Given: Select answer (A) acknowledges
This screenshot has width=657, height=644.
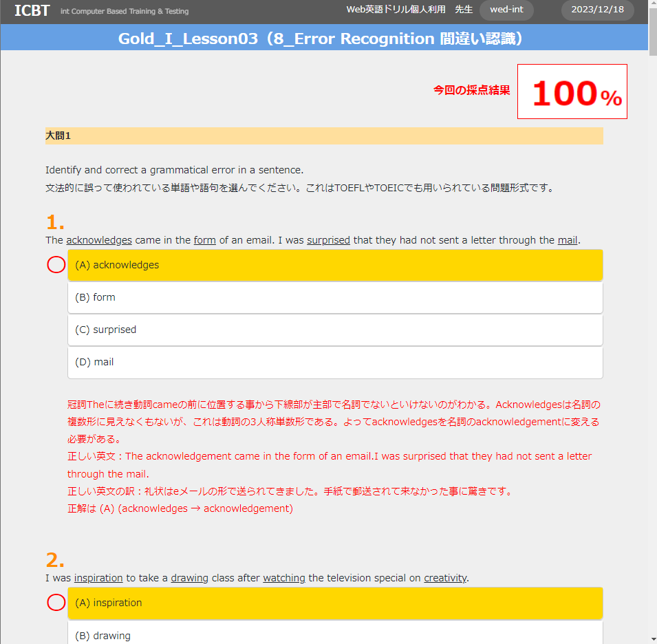Looking at the screenshot, I should tap(335, 265).
